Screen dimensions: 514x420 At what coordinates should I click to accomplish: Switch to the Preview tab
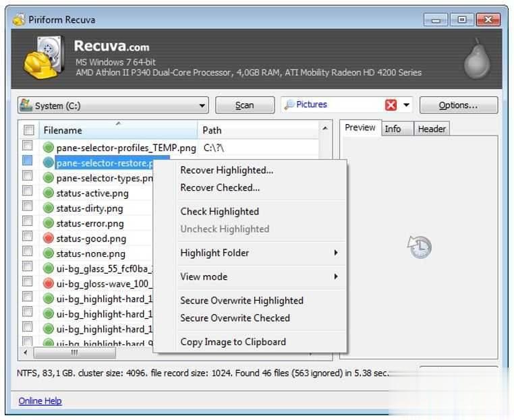pos(360,127)
